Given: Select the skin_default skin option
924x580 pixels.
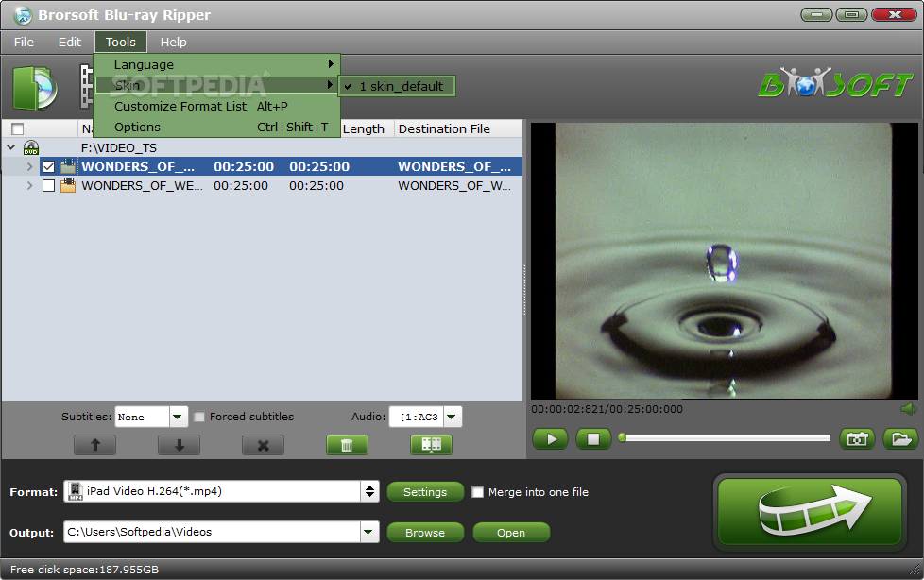Looking at the screenshot, I should click(x=397, y=86).
